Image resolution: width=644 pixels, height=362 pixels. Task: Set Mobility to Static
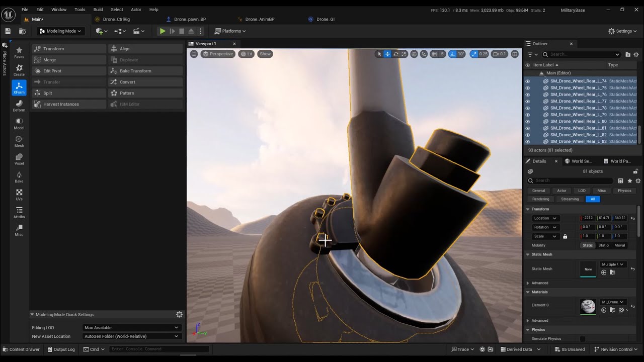588,245
